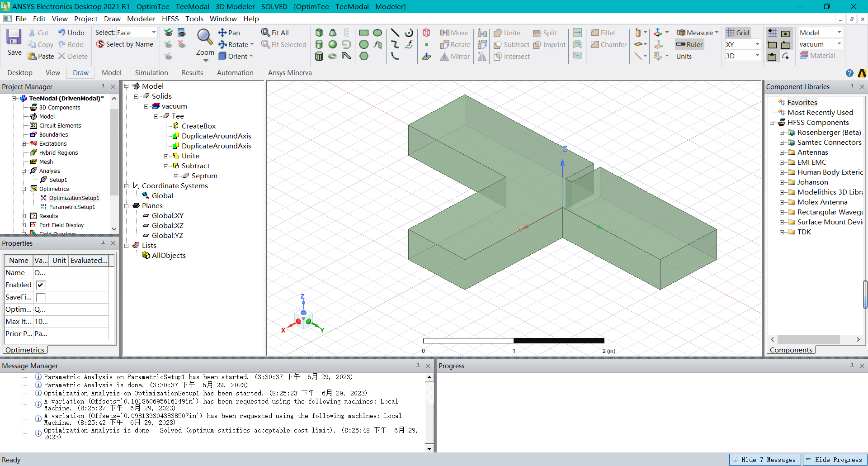Select the Draw Regular Polyhedron tool

tap(319, 56)
